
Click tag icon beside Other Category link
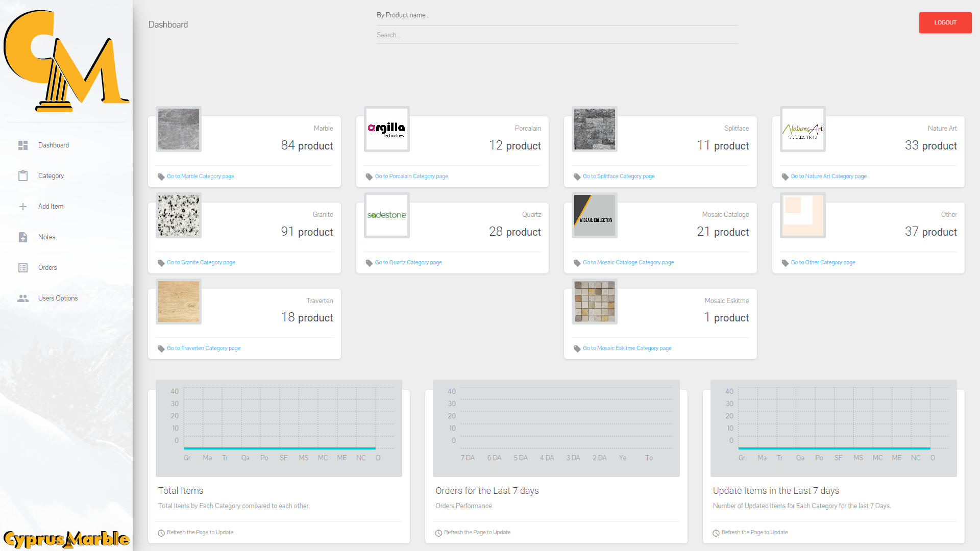pyautogui.click(x=785, y=263)
